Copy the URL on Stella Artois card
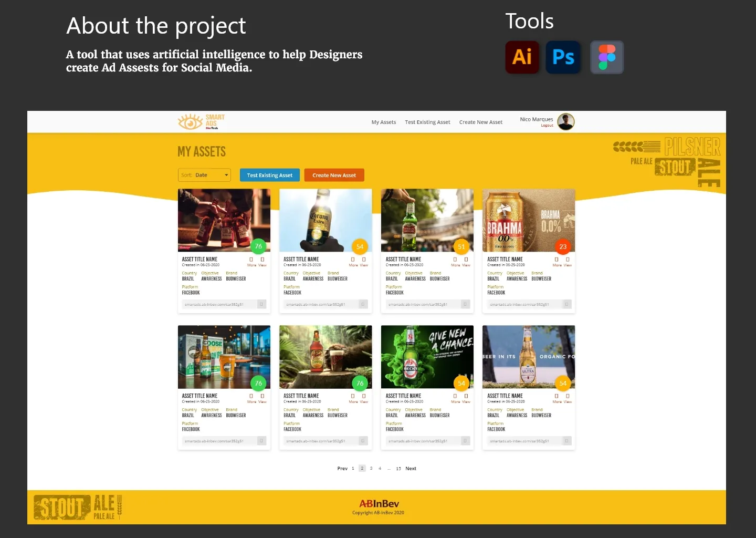The height and width of the screenshot is (538, 756). tap(465, 304)
